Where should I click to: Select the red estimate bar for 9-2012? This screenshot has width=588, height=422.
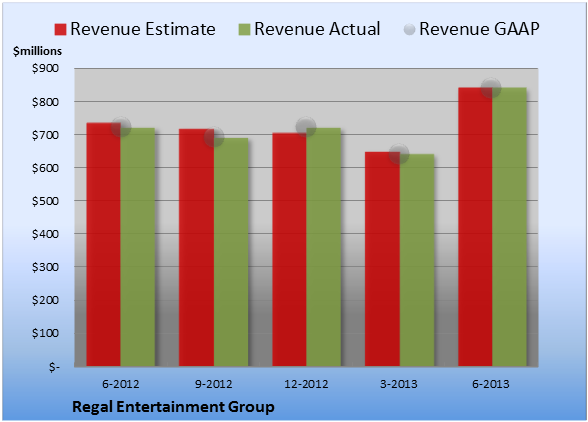click(196, 248)
